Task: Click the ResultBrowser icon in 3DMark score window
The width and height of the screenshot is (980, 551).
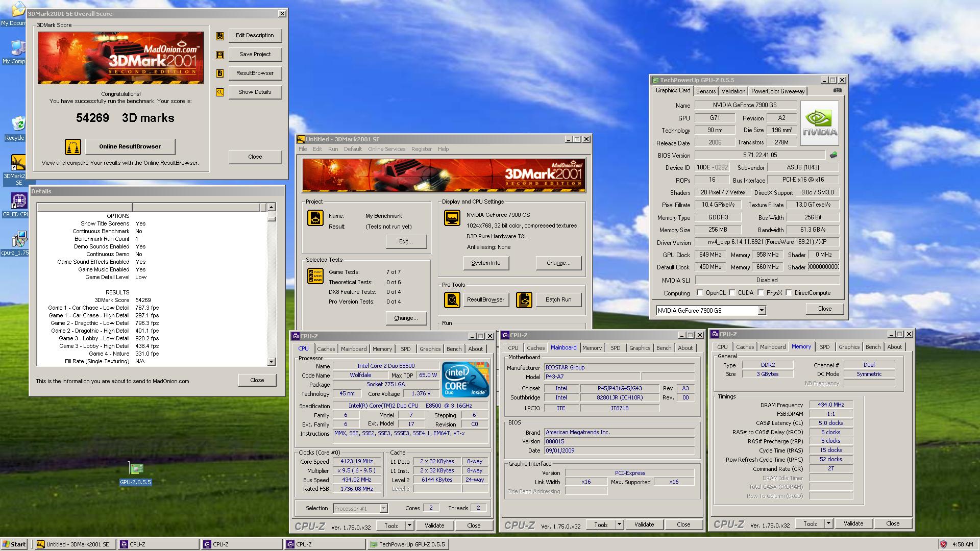Action: (220, 73)
